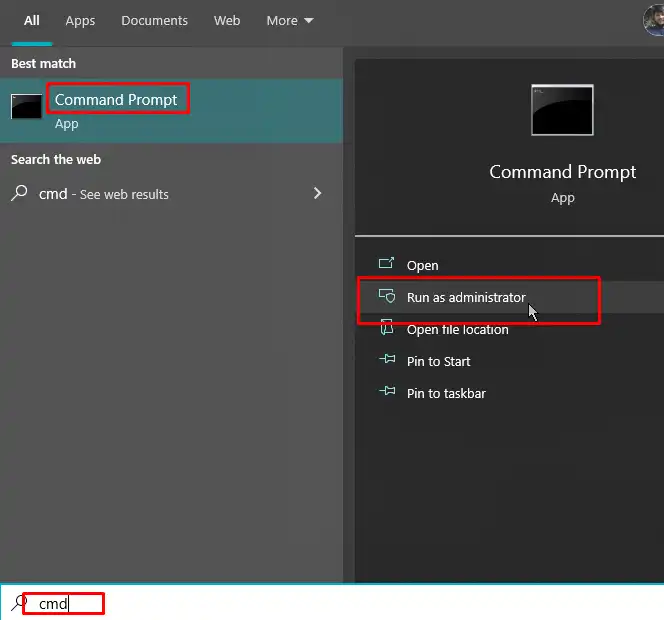Screen dimensions: 664x620
Task: Switch to the All search tab
Action: point(32,20)
